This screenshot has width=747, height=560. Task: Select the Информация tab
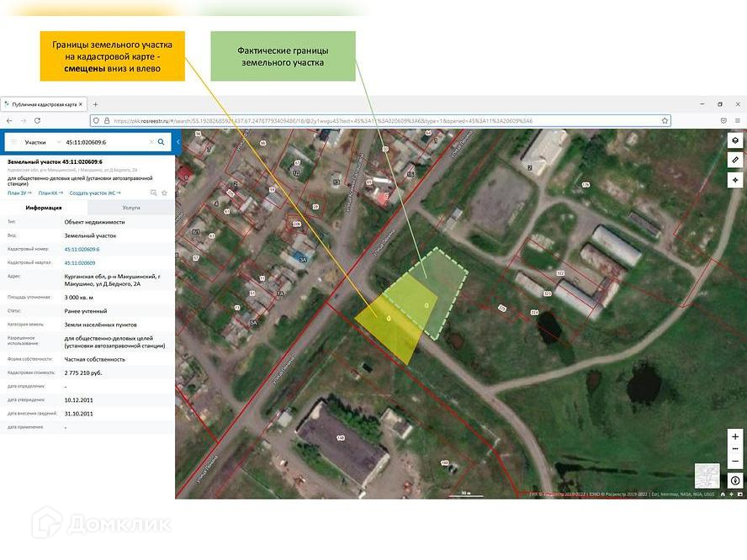coord(44,207)
